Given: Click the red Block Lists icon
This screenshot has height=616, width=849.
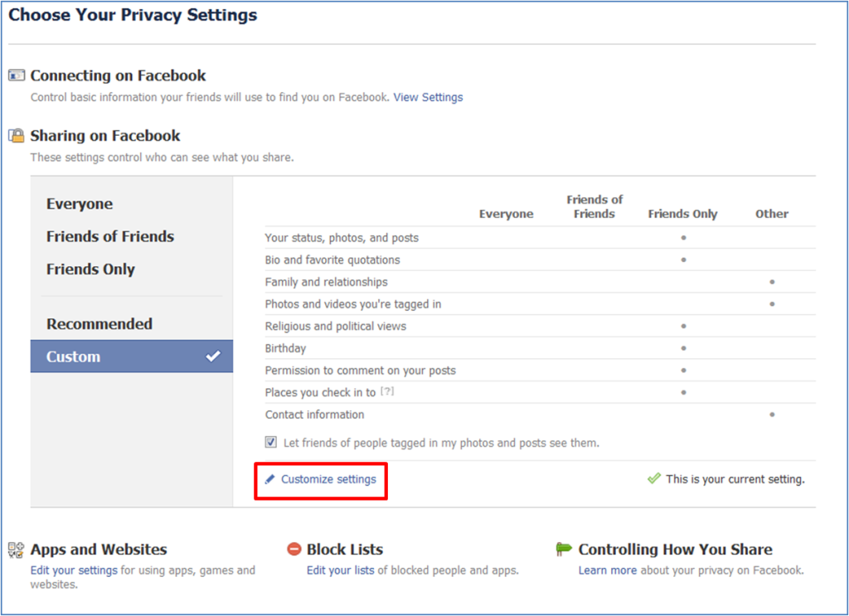Looking at the screenshot, I should (294, 550).
